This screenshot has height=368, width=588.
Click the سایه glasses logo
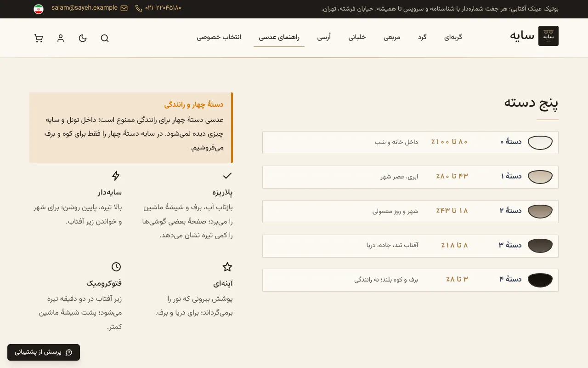pos(548,36)
